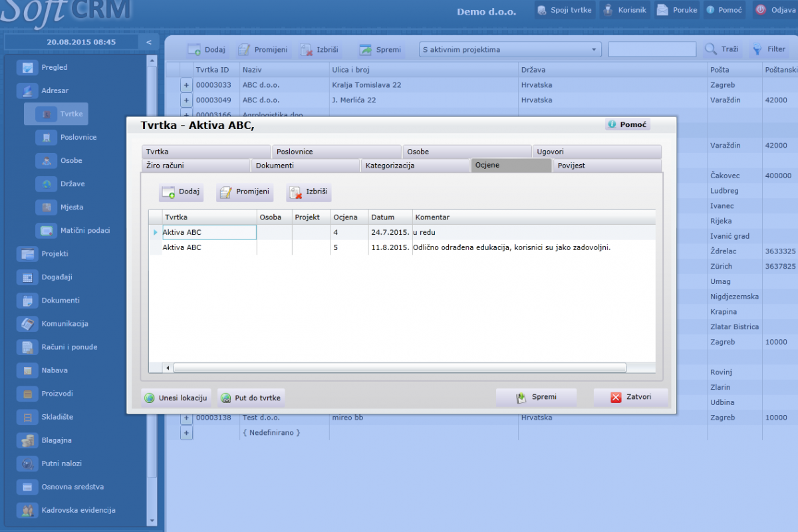Open Računi i ponude in sidebar

tap(58, 346)
